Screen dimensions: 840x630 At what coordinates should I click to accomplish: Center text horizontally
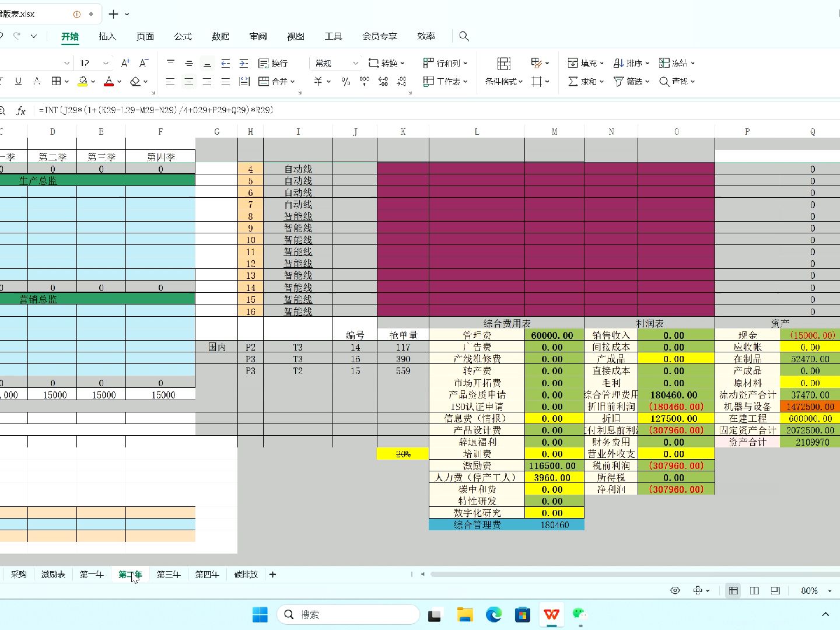189,82
